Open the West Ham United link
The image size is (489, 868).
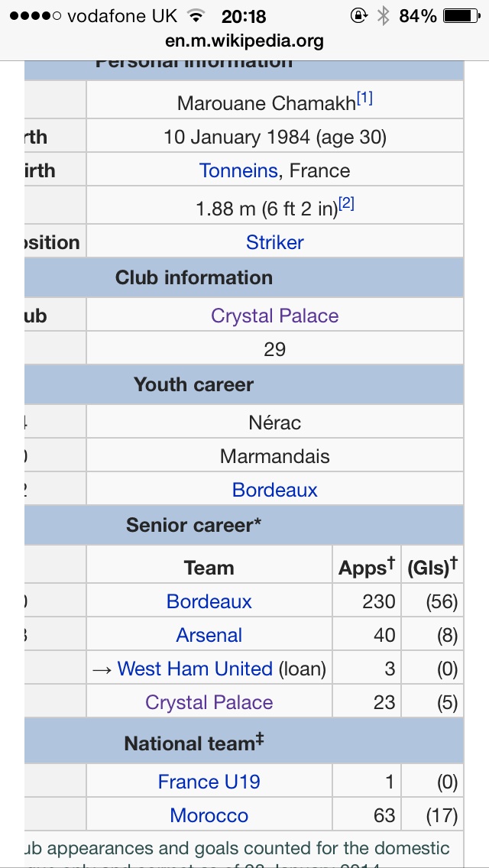tap(195, 669)
